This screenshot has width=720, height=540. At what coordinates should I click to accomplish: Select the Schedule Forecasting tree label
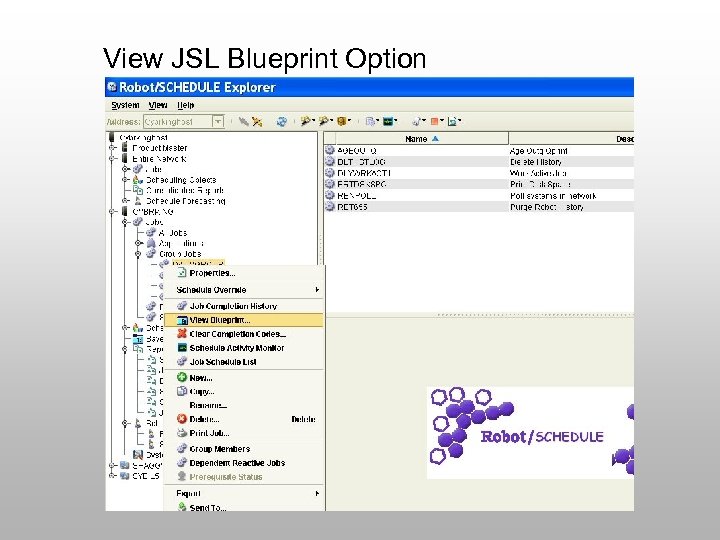(186, 201)
